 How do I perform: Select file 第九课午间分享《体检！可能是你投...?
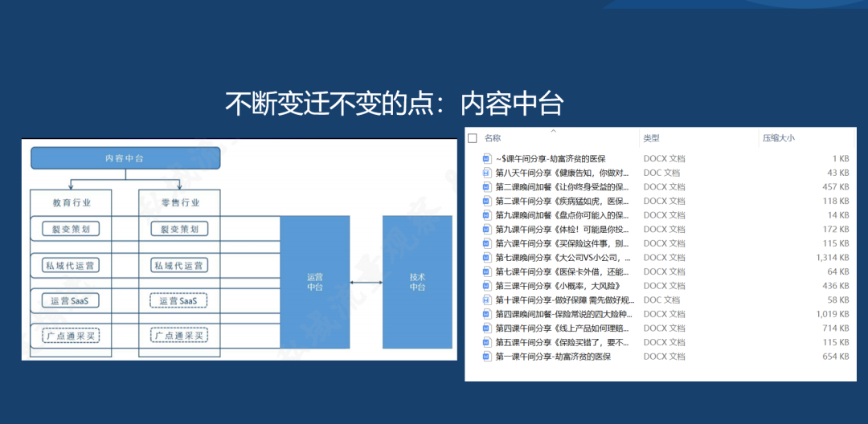click(x=563, y=229)
